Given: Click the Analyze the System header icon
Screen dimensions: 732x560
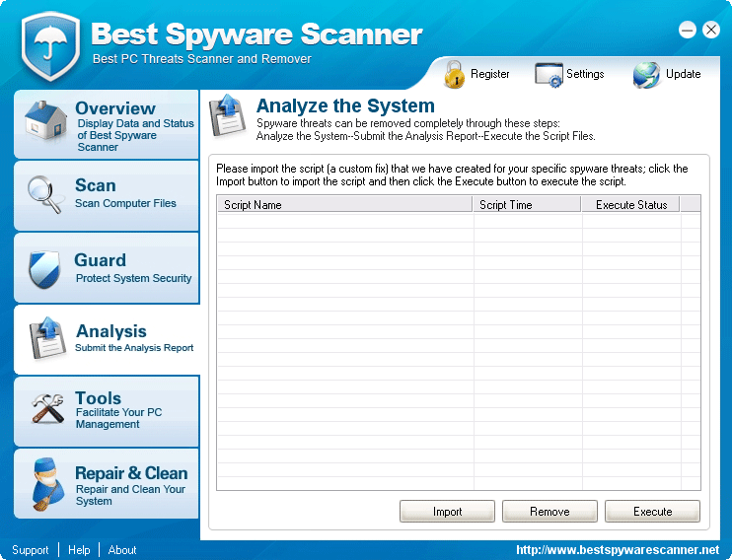Looking at the screenshot, I should point(227,115).
